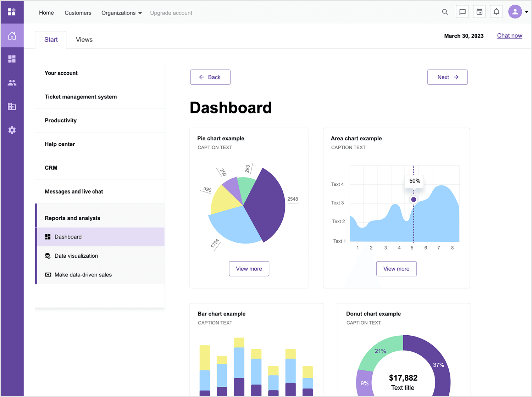
Task: Click the search magnifier icon
Action: coord(445,12)
